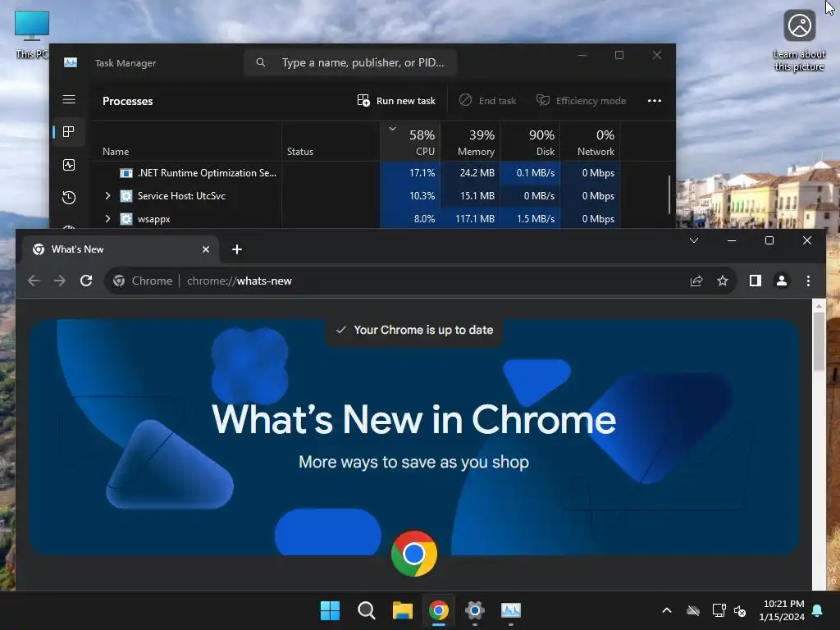Click Chrome page scroll up arrow

[x=819, y=306]
